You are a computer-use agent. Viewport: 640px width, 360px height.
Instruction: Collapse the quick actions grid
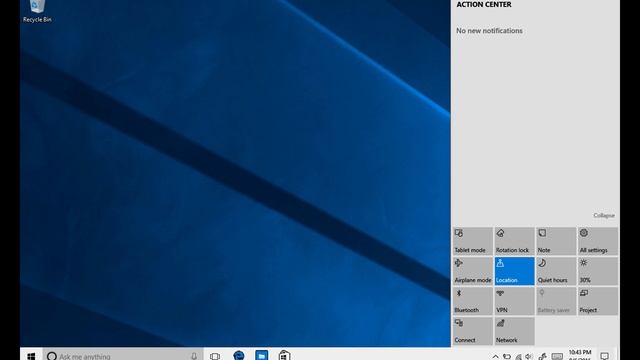[604, 215]
